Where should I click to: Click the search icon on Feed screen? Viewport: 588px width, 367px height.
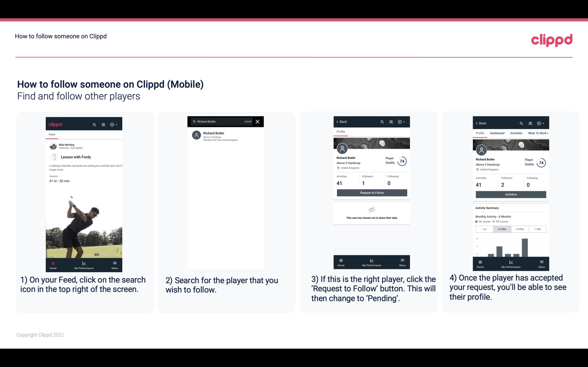click(93, 124)
